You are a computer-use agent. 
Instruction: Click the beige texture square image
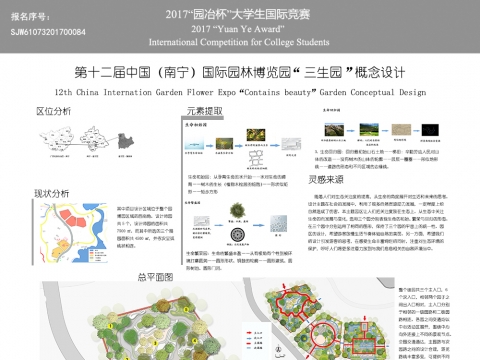(401, 130)
